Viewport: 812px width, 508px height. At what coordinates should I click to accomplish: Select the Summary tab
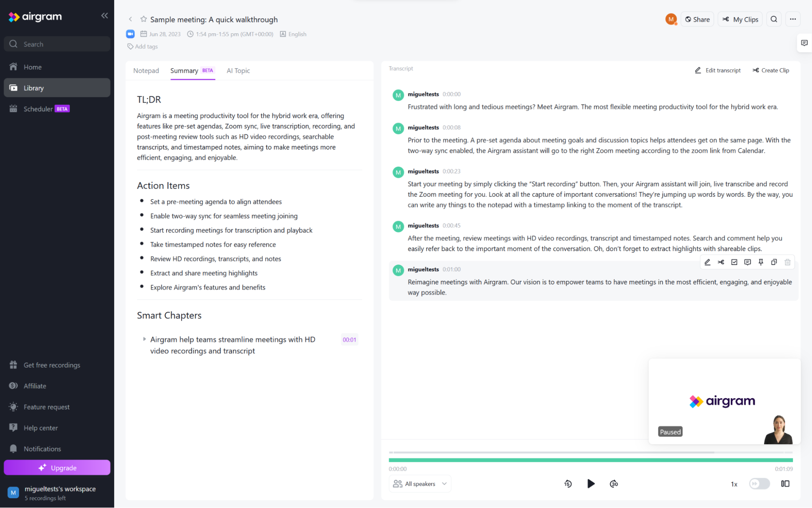coord(193,71)
